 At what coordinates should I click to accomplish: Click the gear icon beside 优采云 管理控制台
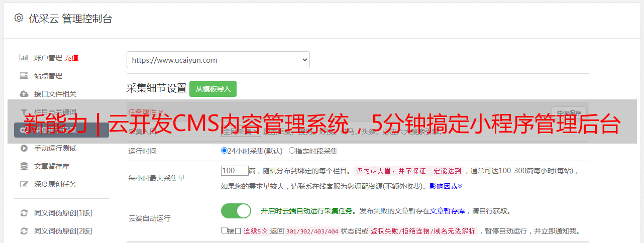pos(19,18)
